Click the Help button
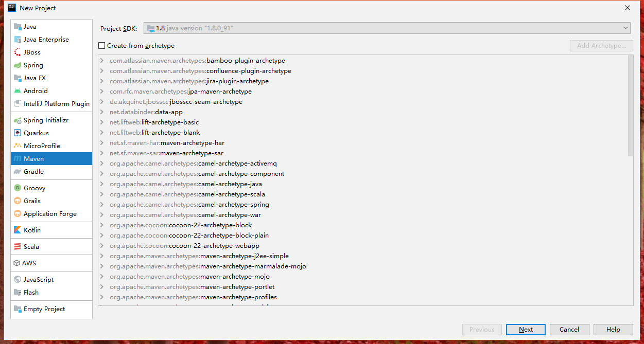 pyautogui.click(x=613, y=330)
